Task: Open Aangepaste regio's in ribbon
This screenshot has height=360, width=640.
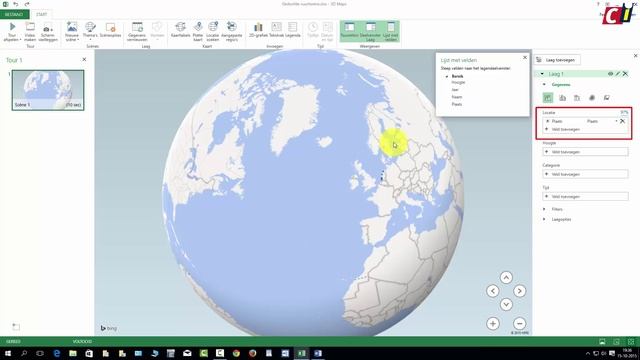Action: (x=231, y=32)
